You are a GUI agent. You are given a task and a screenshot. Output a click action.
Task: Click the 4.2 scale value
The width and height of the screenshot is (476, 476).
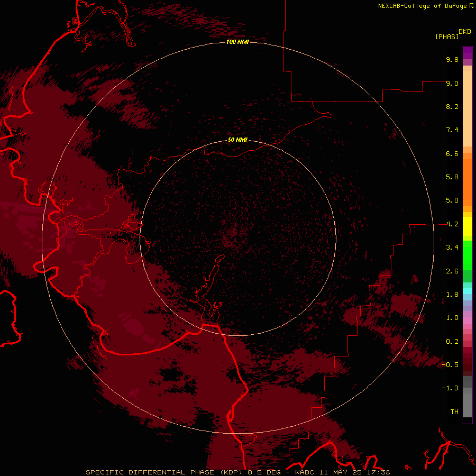pyautogui.click(x=452, y=224)
